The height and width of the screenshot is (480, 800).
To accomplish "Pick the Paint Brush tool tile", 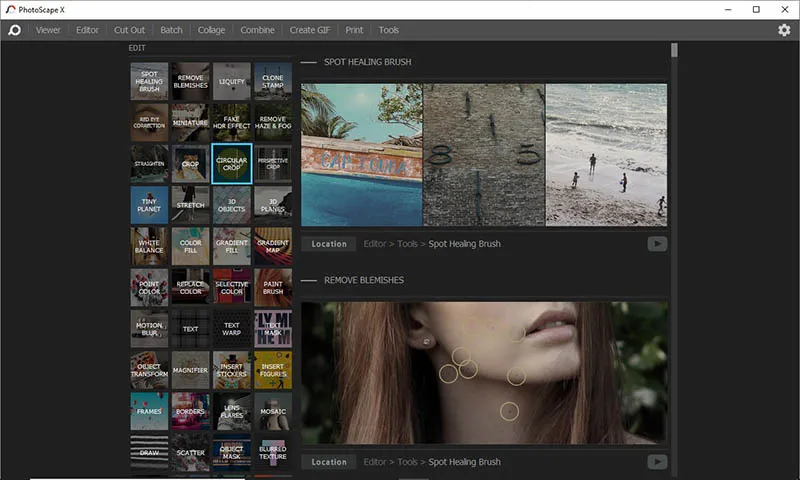I will coord(272,286).
